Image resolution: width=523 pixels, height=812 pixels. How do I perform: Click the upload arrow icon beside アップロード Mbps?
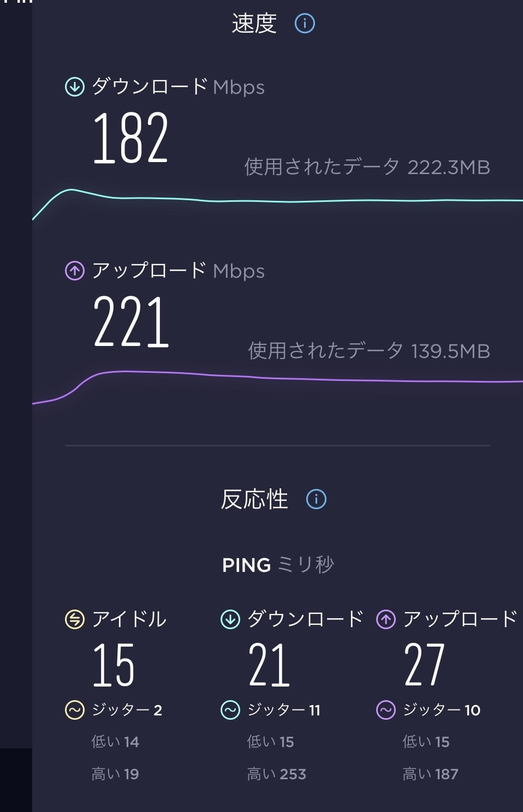click(75, 271)
